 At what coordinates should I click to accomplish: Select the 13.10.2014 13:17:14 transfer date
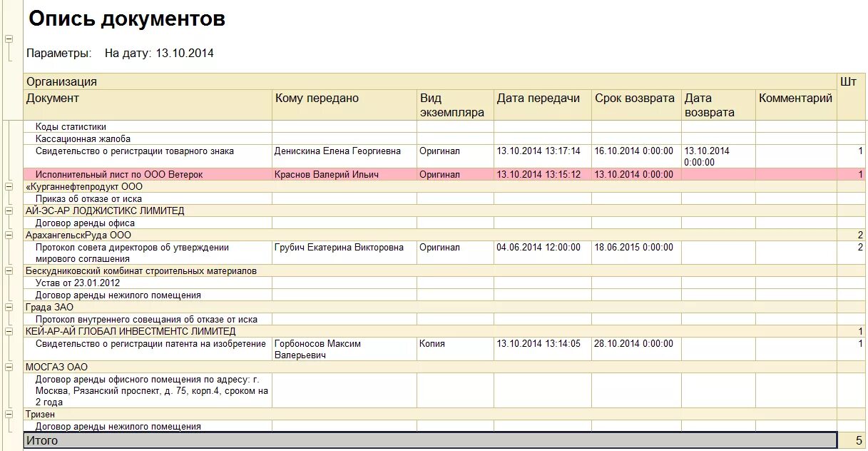[543, 157]
